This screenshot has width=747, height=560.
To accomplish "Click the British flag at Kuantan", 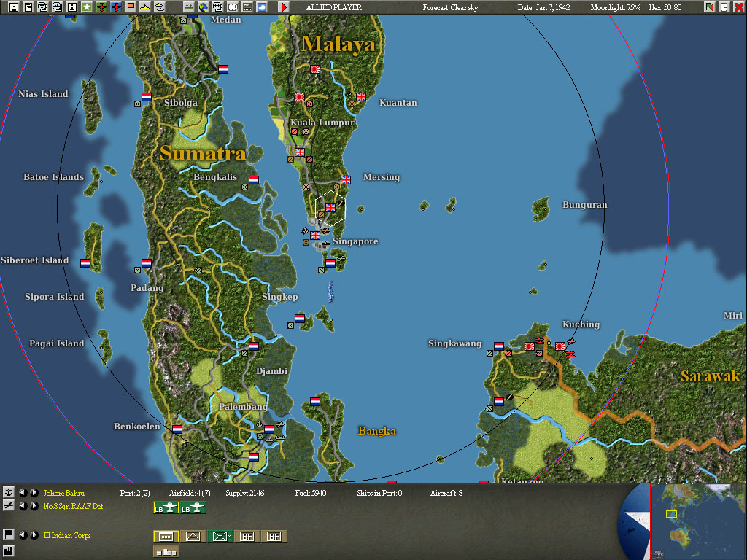I will [x=360, y=97].
